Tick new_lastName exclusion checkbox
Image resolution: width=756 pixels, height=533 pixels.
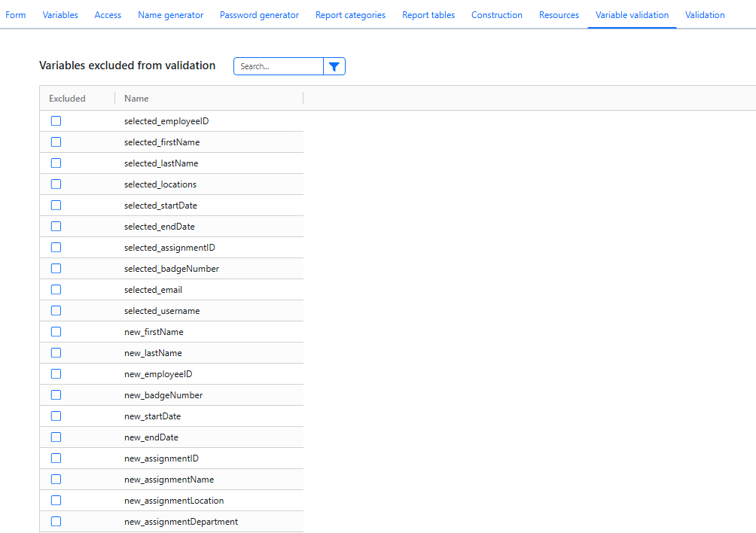click(x=56, y=353)
